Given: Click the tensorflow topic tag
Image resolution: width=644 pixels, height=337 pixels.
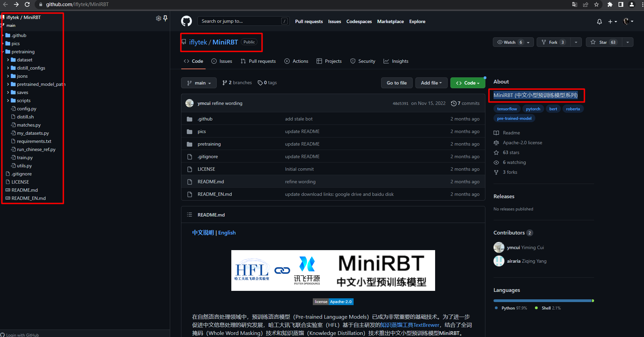Looking at the screenshot, I should coord(507,109).
